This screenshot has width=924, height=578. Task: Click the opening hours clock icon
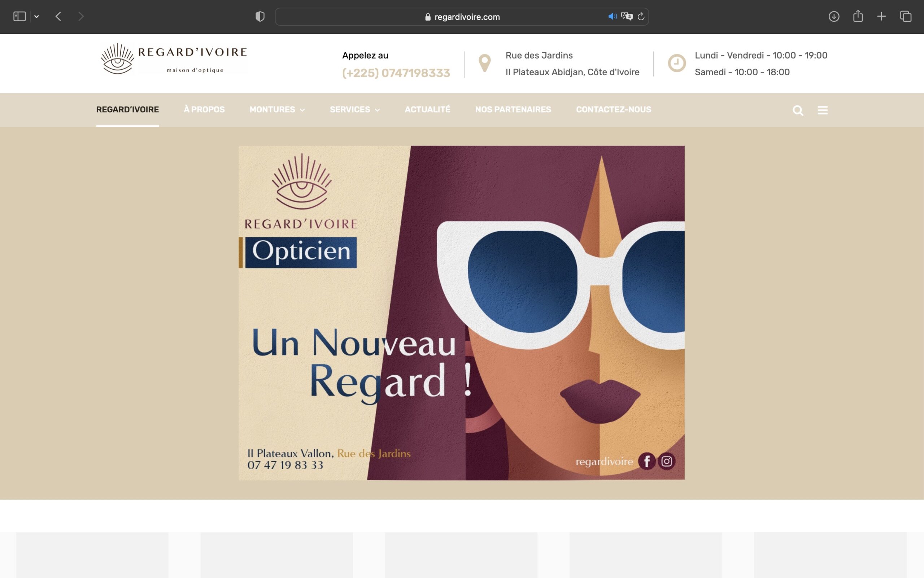click(677, 63)
